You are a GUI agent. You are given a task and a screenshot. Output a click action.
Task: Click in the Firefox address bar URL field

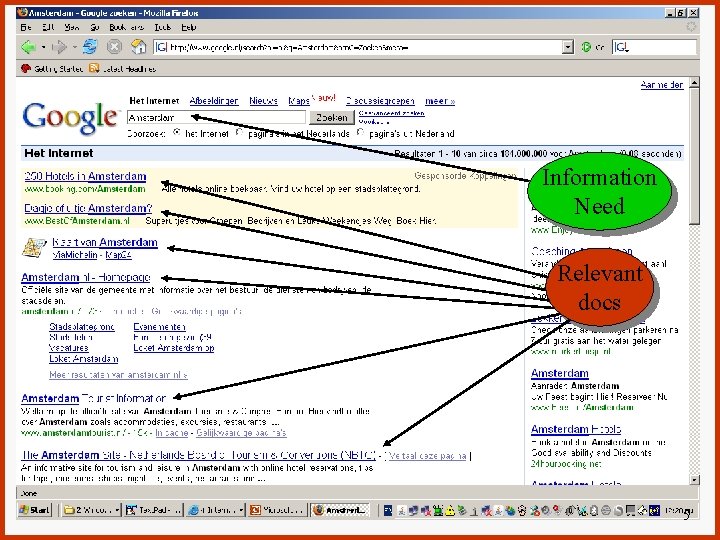365,47
